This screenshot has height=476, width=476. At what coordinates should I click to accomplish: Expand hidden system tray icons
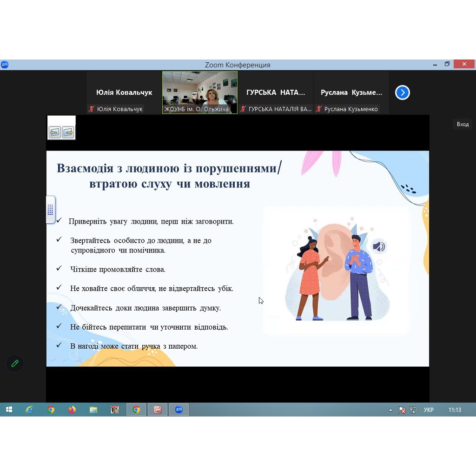(390, 410)
